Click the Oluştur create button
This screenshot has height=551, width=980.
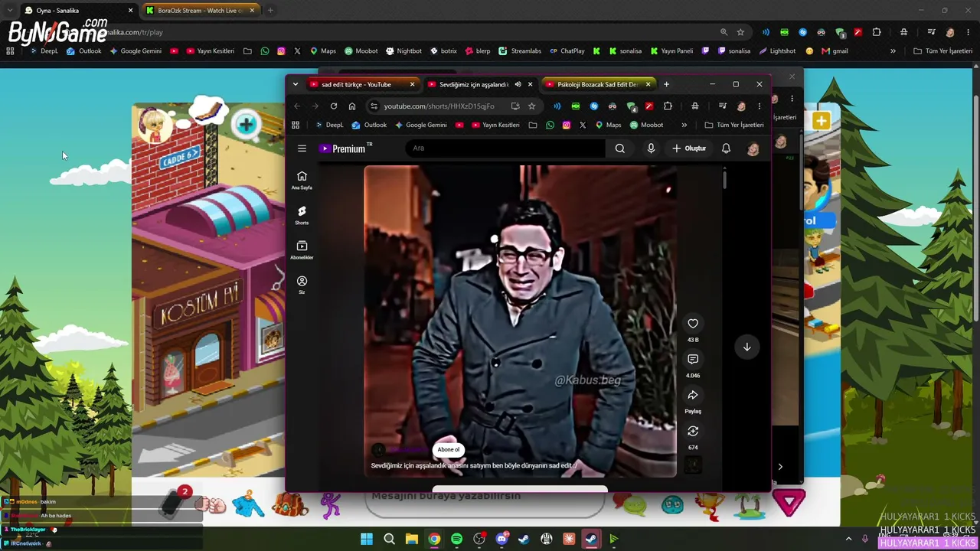689,148
